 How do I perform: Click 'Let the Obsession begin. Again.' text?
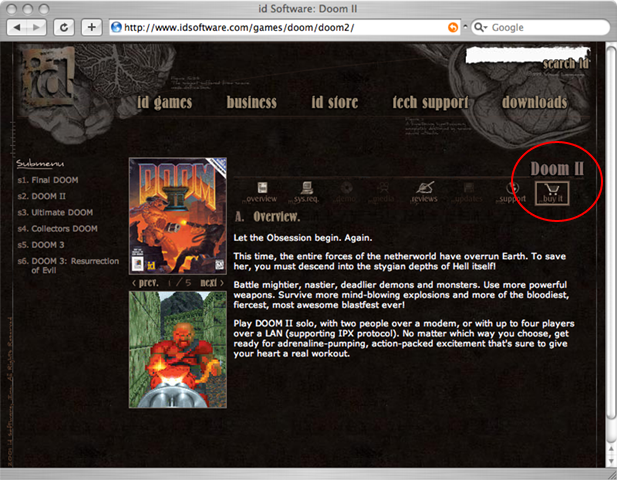303,238
